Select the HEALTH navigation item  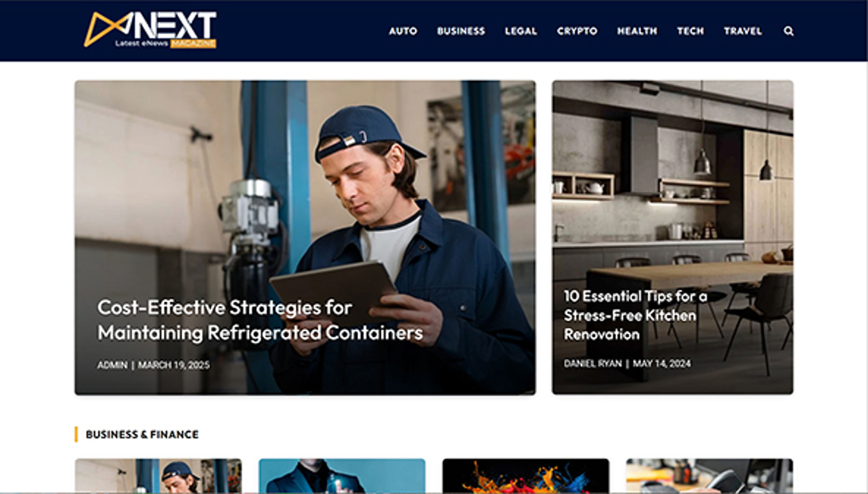pos(637,31)
